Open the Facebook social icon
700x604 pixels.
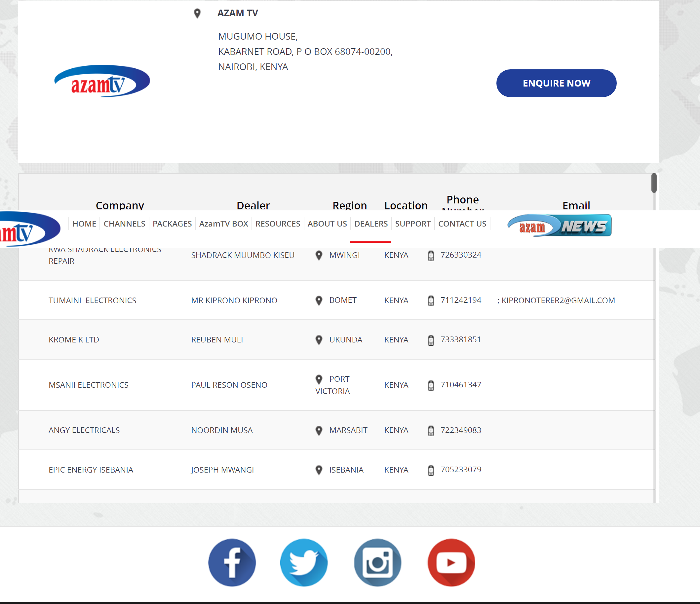(232, 562)
